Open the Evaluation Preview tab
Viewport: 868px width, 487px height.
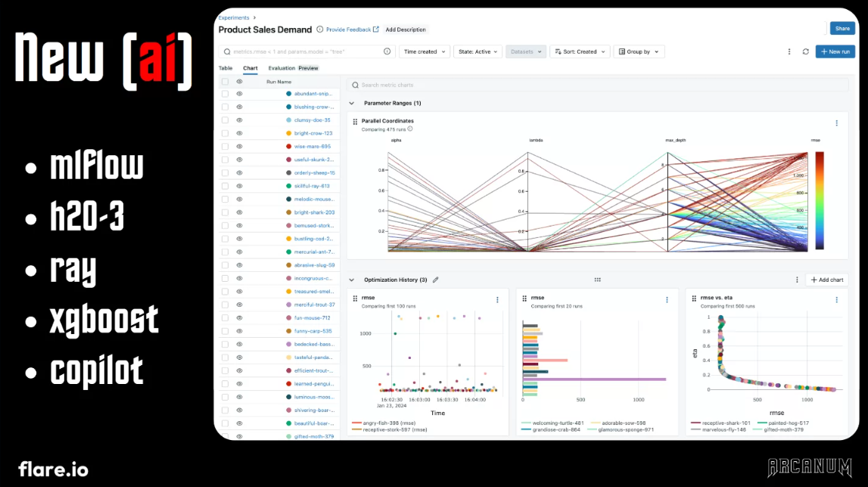[x=294, y=68]
